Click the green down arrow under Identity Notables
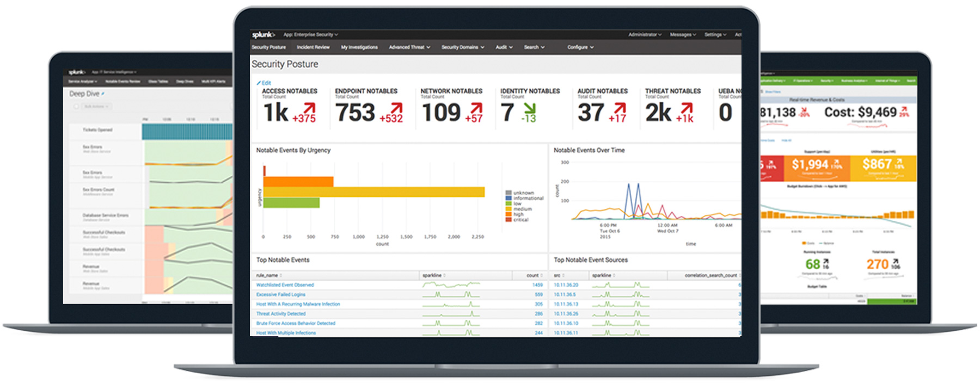This screenshot has height=384, width=980. click(529, 108)
